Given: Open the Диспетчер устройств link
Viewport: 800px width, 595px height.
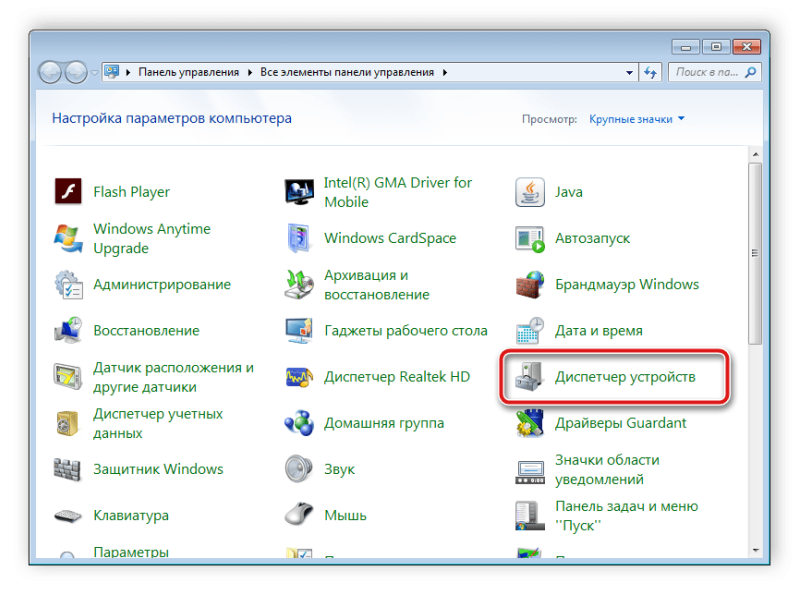Looking at the screenshot, I should click(625, 377).
